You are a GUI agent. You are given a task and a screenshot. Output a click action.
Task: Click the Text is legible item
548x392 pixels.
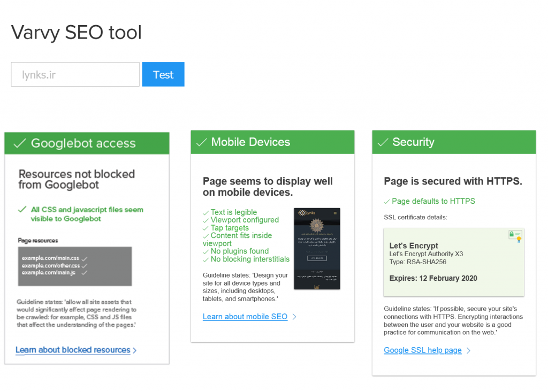234,212
